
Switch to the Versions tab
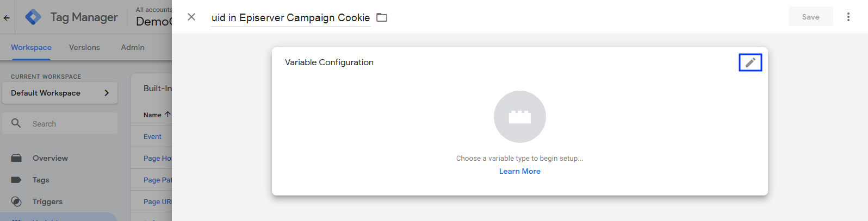(84, 47)
